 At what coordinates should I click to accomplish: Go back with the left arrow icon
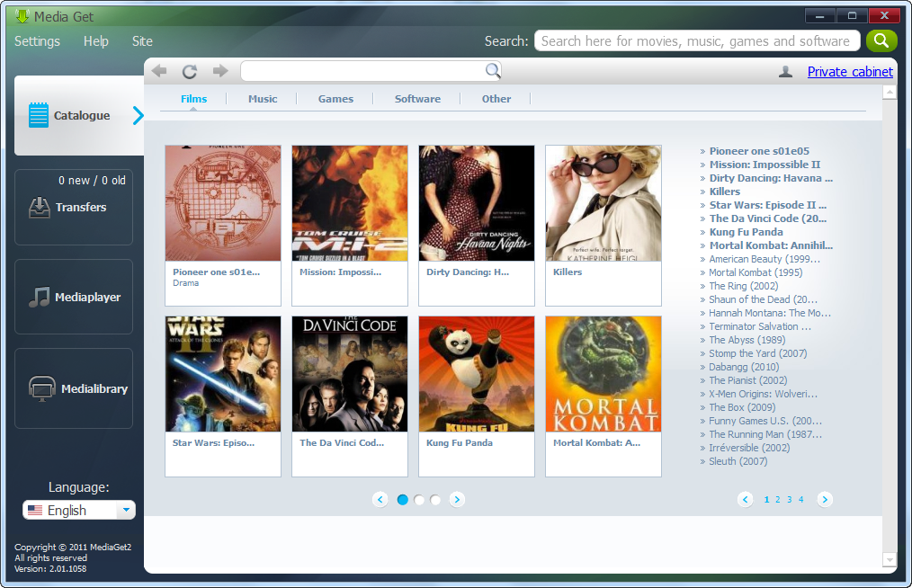click(x=159, y=71)
